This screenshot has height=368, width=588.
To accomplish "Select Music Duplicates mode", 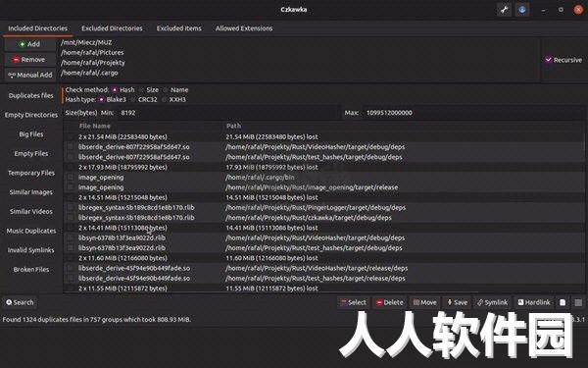I will (x=31, y=231).
